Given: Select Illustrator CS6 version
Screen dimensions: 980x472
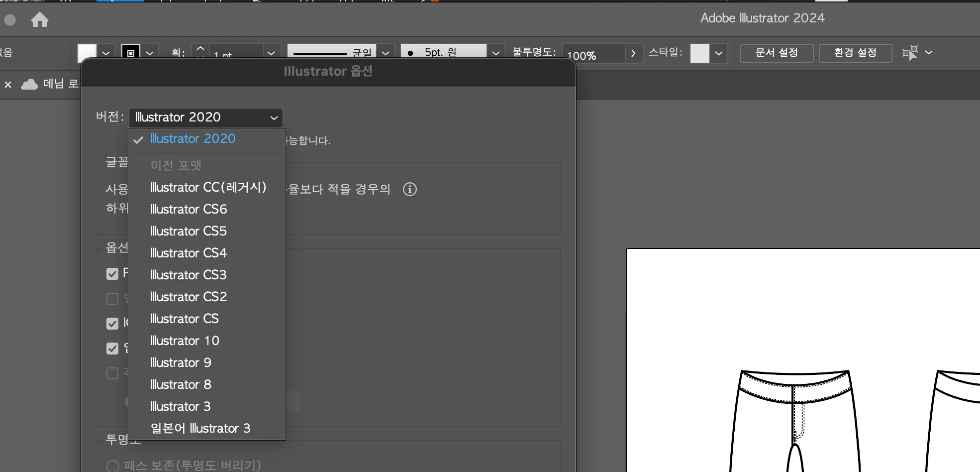Looking at the screenshot, I should [207, 209].
